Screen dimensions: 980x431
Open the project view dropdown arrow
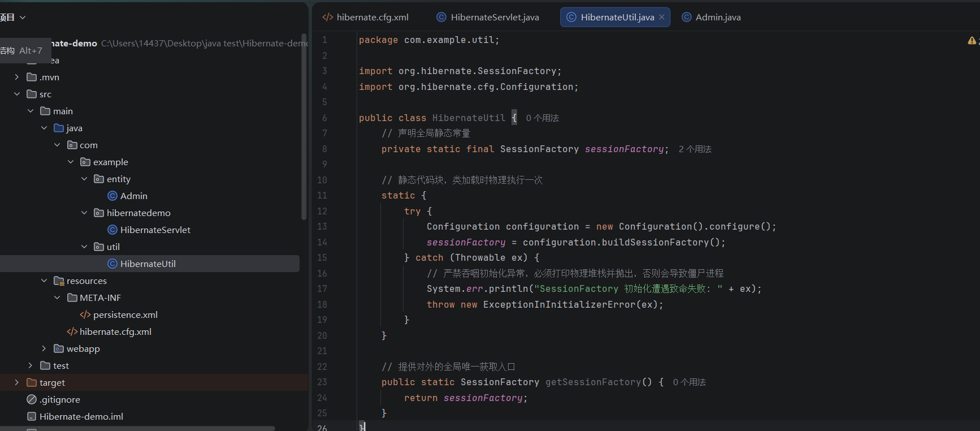23,18
